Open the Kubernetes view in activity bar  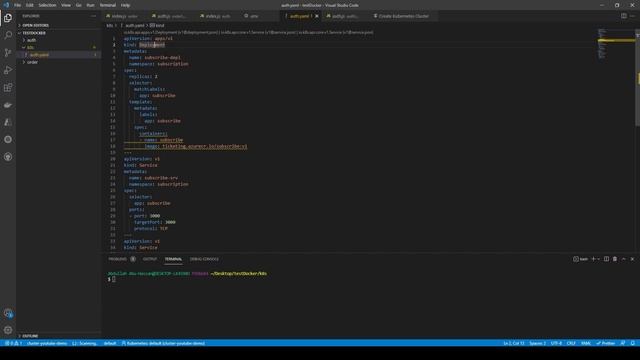tap(8, 140)
